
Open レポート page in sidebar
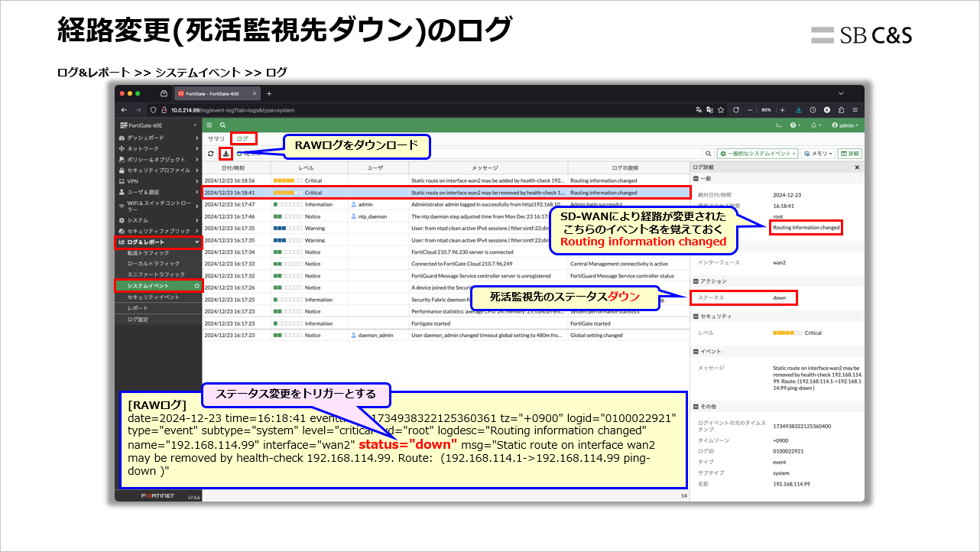(158, 307)
